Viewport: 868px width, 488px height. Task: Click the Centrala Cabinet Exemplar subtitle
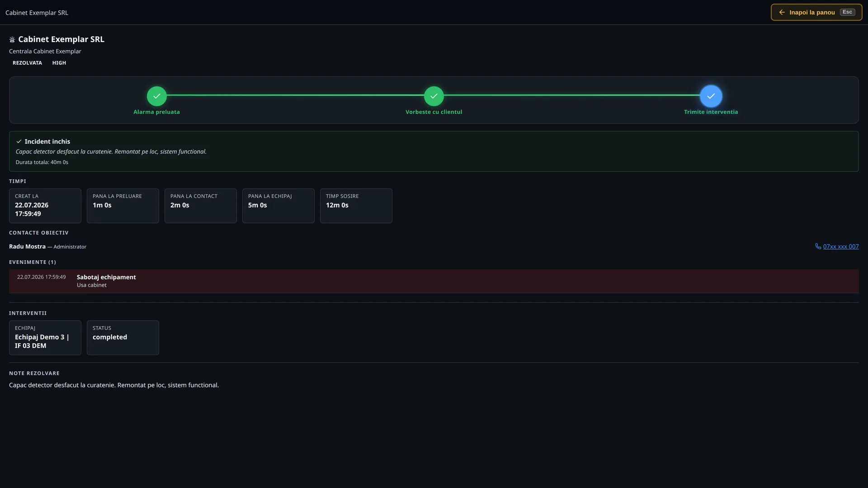click(45, 51)
